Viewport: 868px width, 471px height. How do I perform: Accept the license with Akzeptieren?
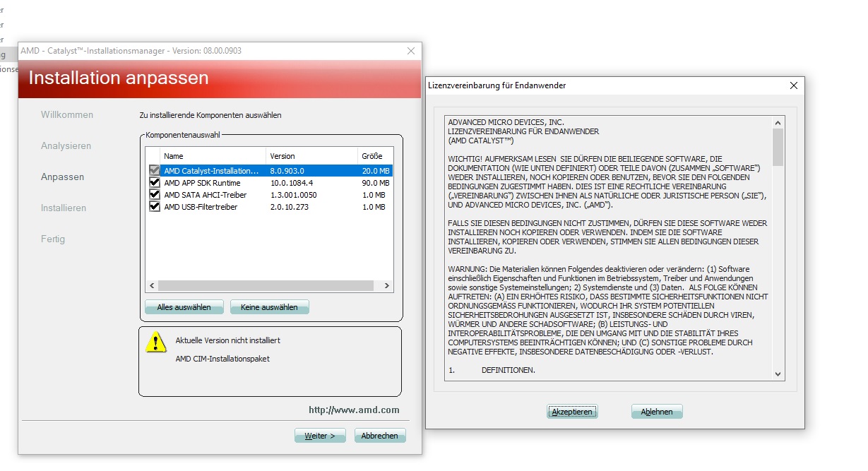(x=572, y=412)
